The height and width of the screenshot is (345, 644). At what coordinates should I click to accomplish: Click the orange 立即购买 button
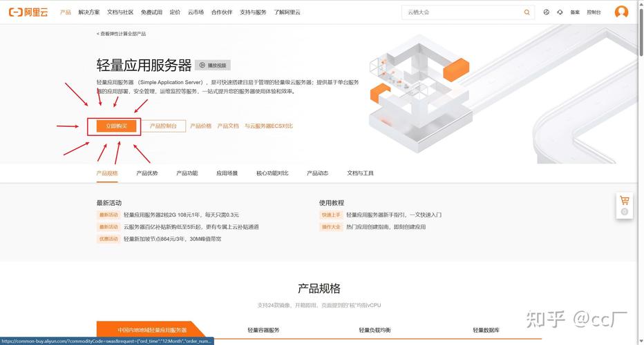pyautogui.click(x=117, y=126)
